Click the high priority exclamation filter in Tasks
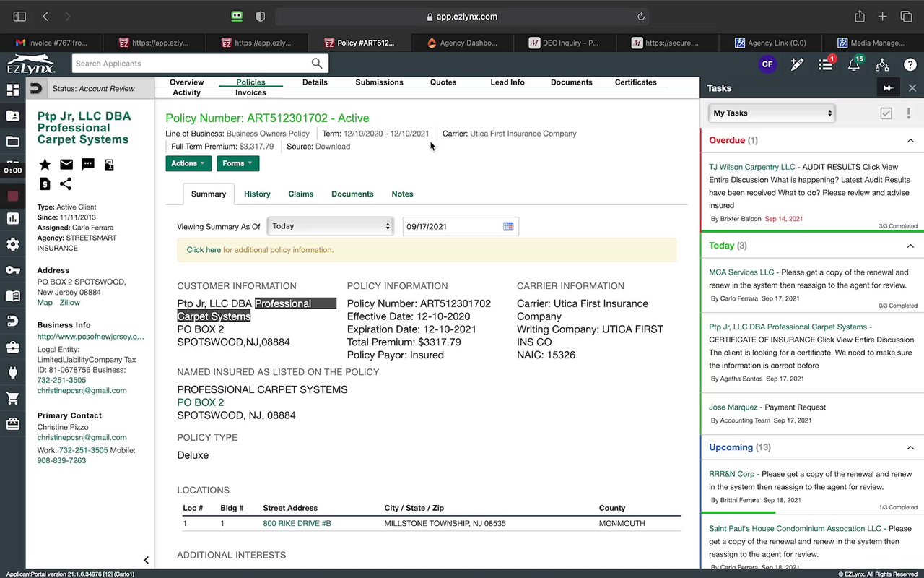This screenshot has width=924, height=578. pos(908,113)
